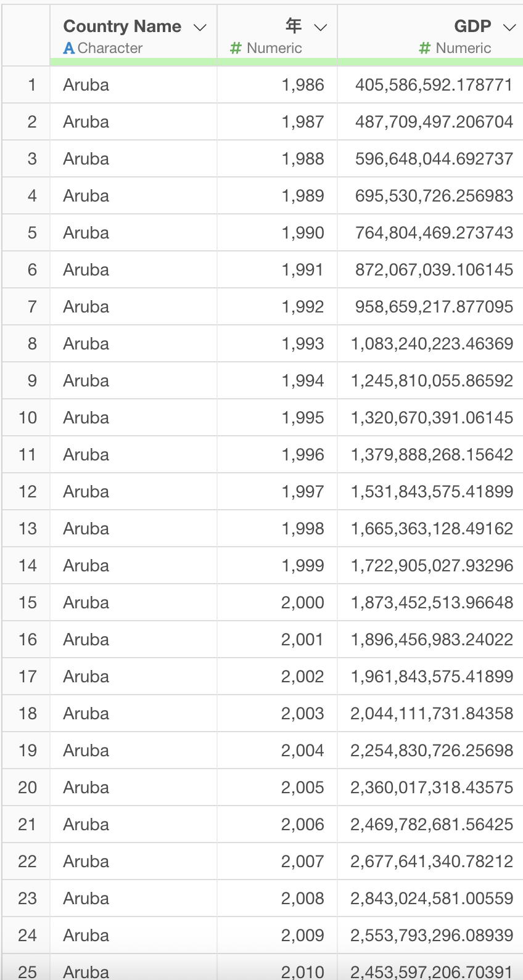Click the Numeric hash icon under GDP
This screenshot has width=523, height=980.
tap(424, 48)
